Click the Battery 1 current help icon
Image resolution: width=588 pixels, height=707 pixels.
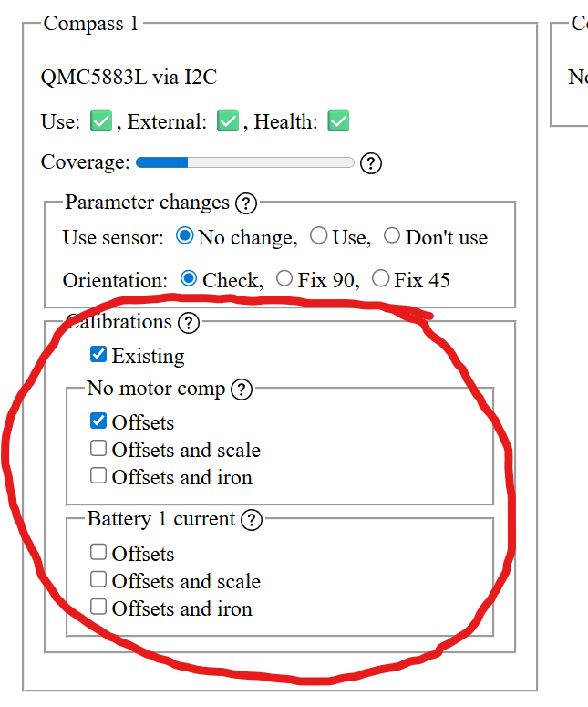(x=251, y=520)
